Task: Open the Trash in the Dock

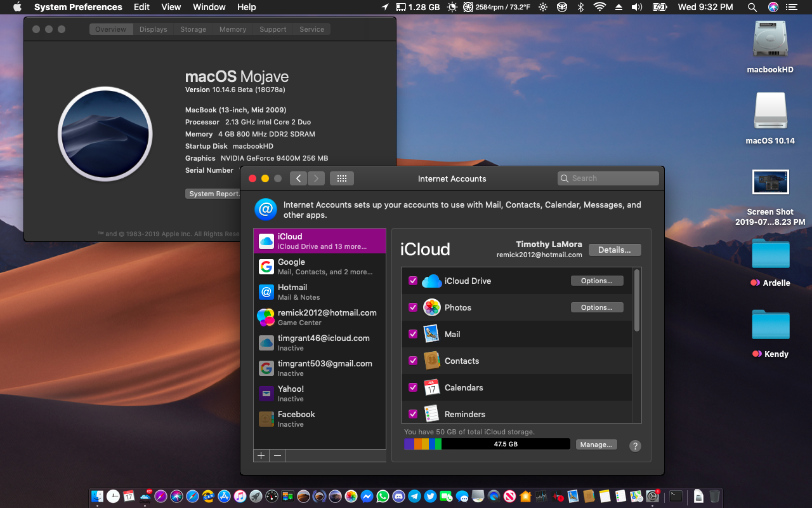Action: pos(716,496)
